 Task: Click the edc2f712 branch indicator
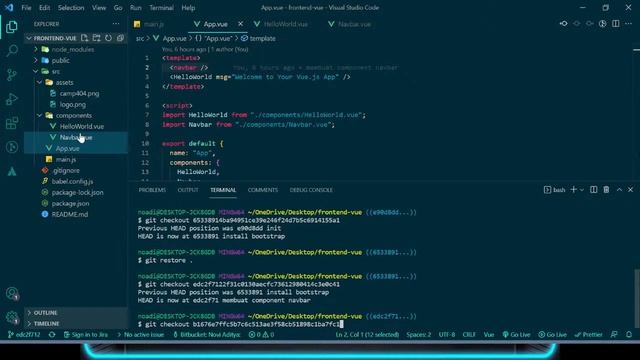click(24, 335)
